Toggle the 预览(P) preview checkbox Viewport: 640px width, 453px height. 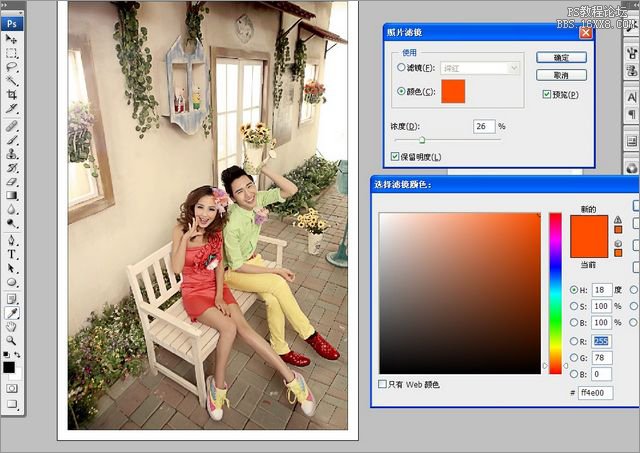[546, 94]
